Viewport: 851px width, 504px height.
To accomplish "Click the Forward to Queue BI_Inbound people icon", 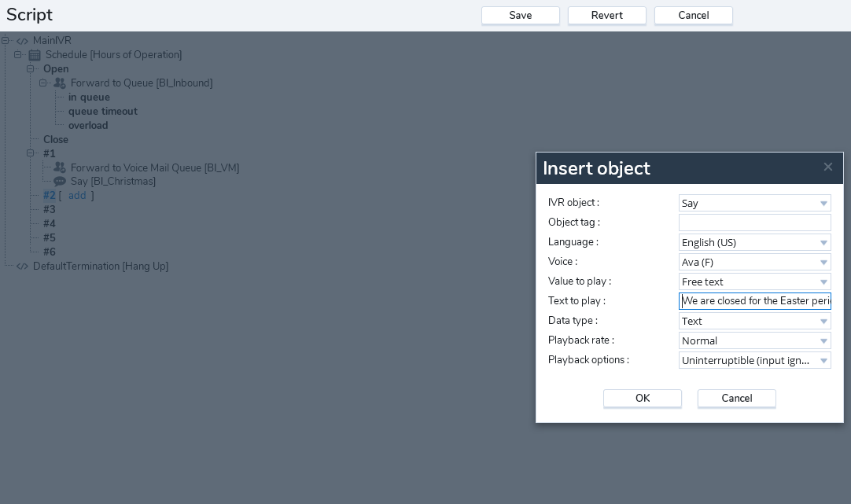I will click(x=59, y=83).
